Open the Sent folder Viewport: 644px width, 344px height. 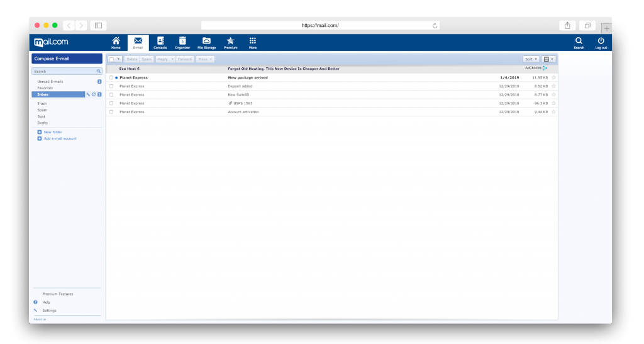coord(41,116)
